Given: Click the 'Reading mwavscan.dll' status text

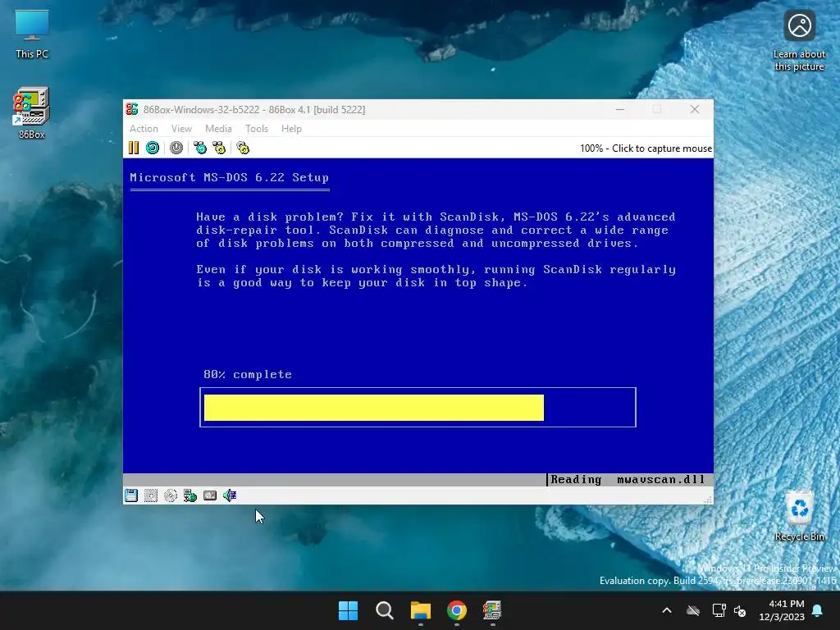Looking at the screenshot, I should click(x=628, y=479).
